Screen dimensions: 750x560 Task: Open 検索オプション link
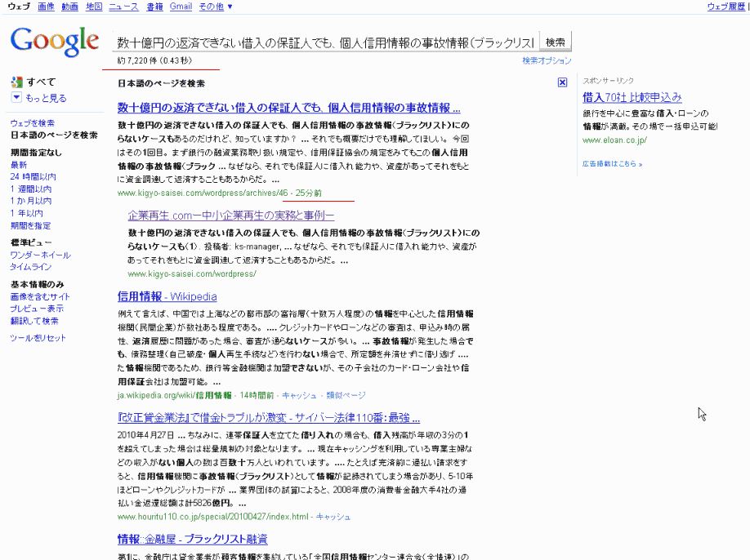click(x=547, y=60)
